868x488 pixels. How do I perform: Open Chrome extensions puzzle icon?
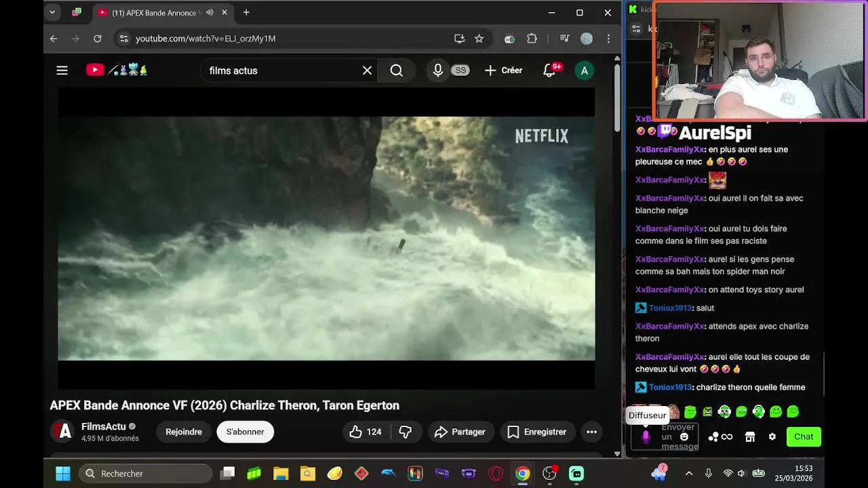[532, 39]
